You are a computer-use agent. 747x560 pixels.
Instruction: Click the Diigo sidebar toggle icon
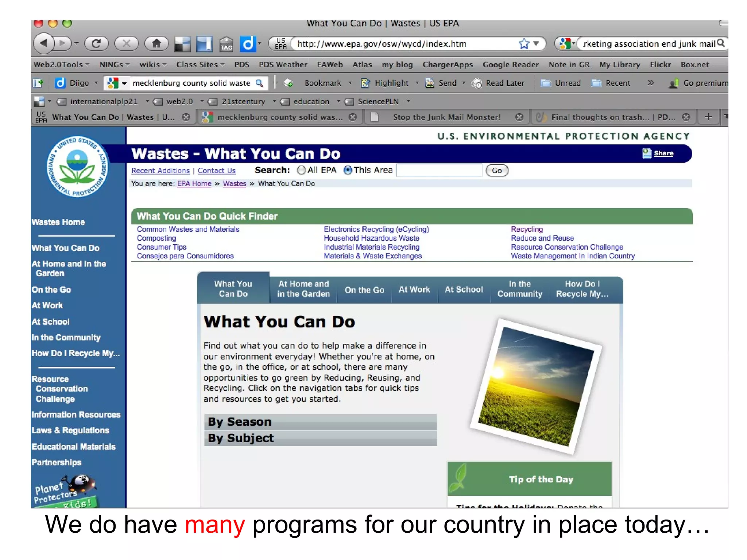pyautogui.click(x=38, y=83)
